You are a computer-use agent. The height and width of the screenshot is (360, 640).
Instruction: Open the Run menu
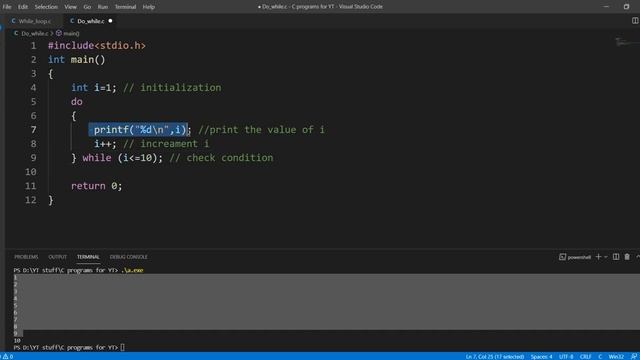[x=103, y=7]
